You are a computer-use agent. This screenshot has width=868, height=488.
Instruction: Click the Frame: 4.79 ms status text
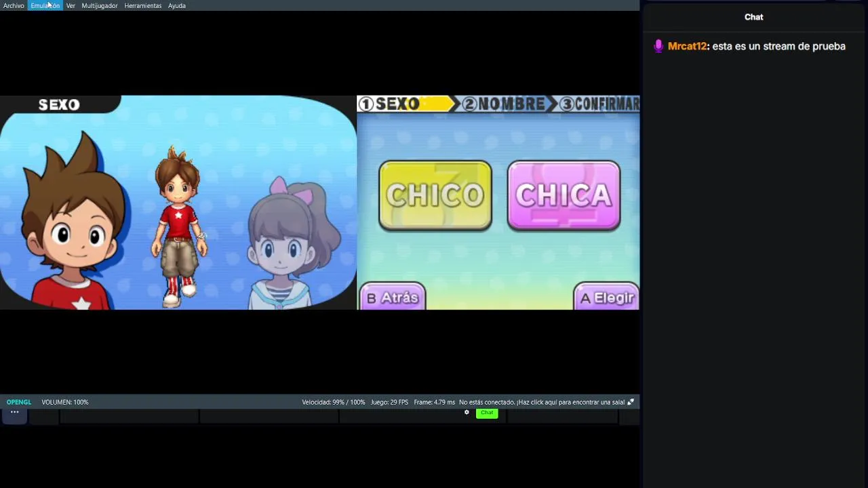pos(434,402)
